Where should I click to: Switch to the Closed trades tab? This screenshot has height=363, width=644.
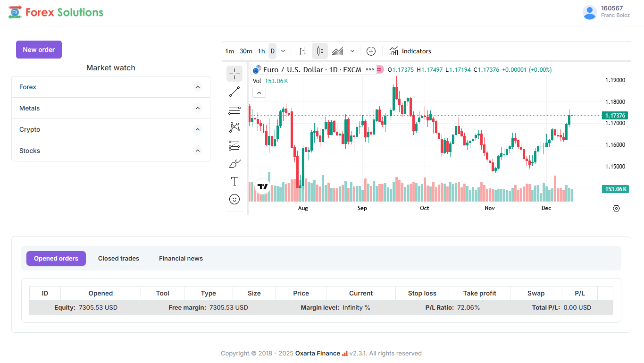[x=118, y=258]
